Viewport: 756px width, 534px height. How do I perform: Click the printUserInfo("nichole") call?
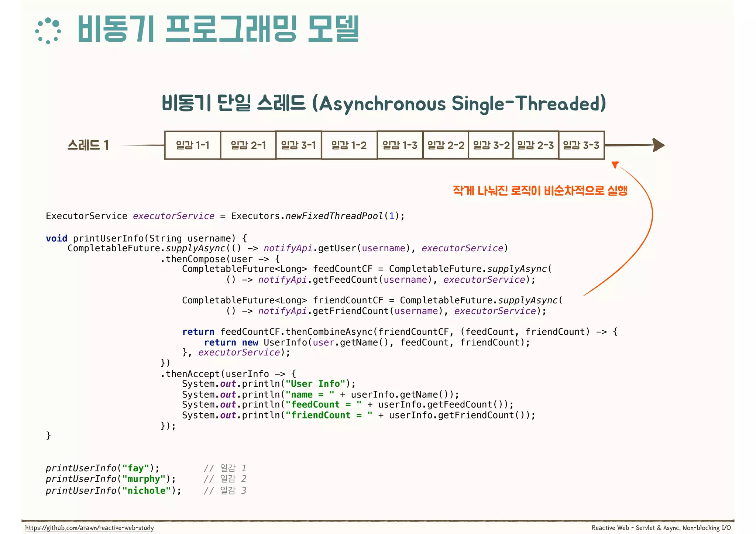tap(113, 490)
